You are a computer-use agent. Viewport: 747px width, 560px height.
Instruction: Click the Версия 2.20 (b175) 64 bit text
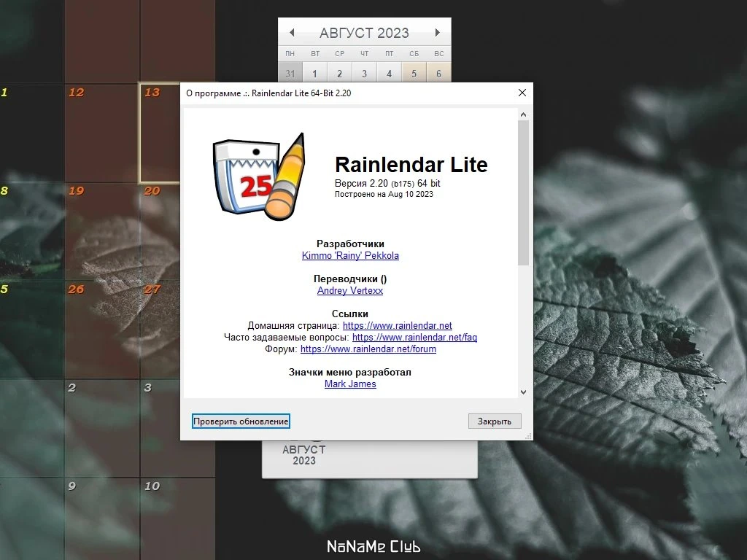coord(387,183)
